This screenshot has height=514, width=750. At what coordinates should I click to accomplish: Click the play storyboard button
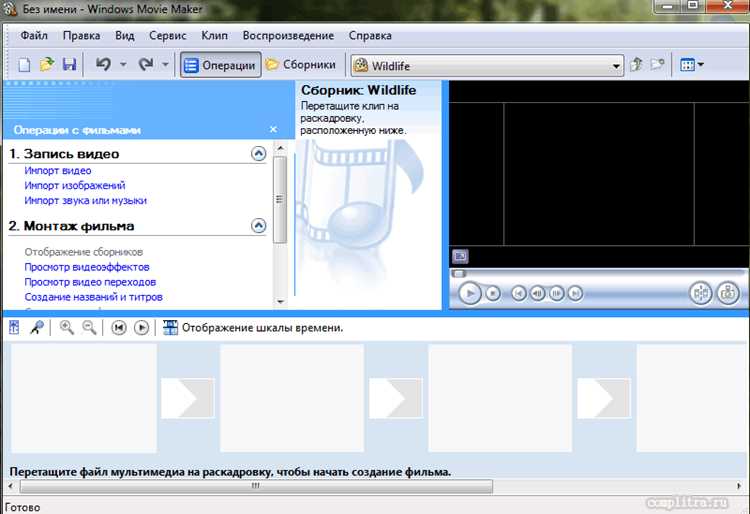141,328
